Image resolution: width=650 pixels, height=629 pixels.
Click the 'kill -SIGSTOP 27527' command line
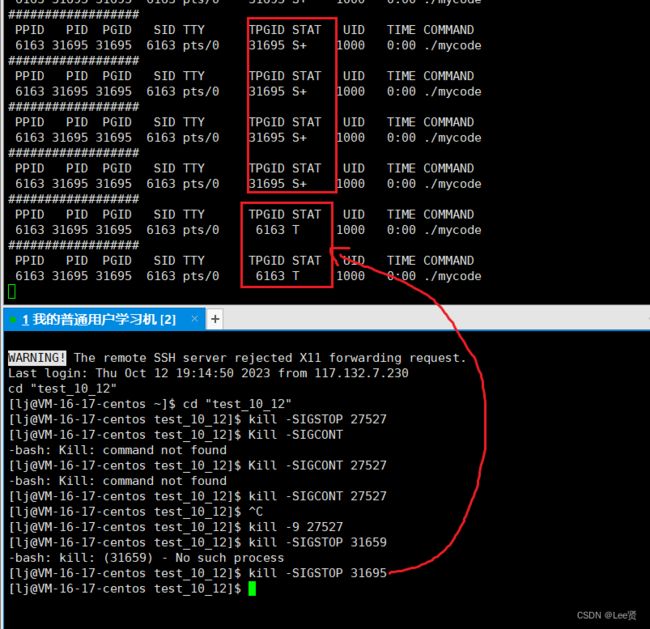tap(197, 419)
